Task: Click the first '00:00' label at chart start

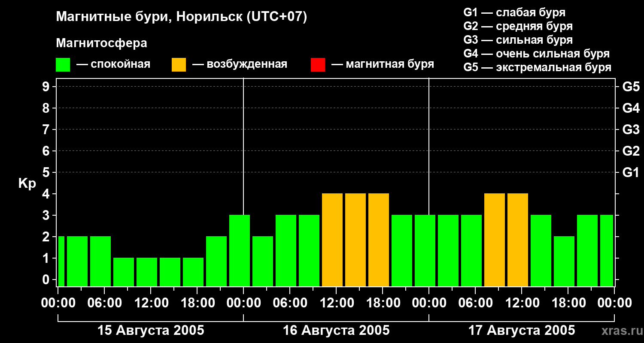Action: 58,303
